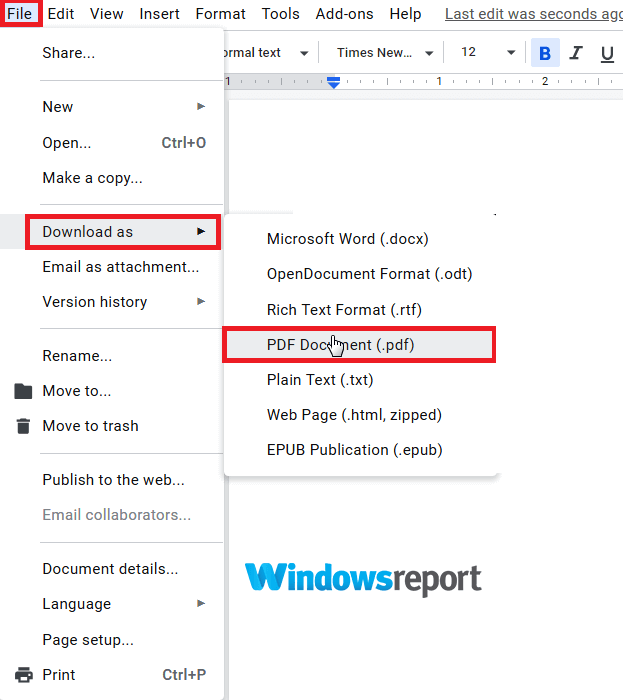
Task: Choose Publish to the web...
Action: click(x=112, y=480)
